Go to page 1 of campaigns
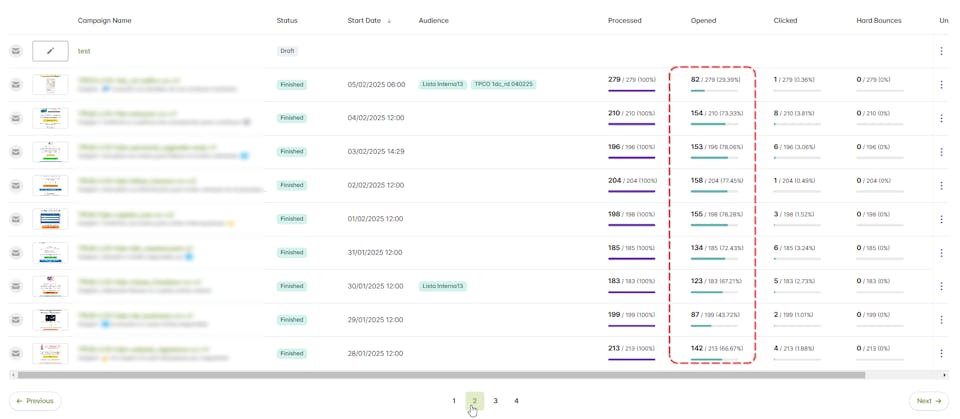This screenshot has height=419, width=960. click(x=454, y=401)
